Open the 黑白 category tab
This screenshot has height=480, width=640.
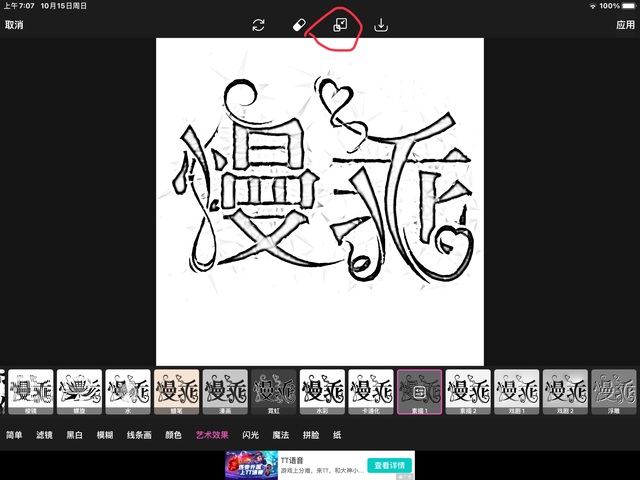point(75,435)
